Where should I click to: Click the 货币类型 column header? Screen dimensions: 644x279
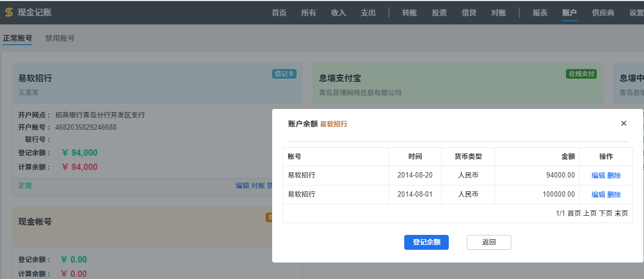click(x=468, y=157)
